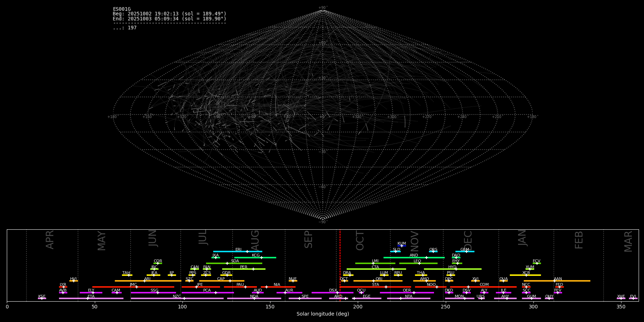The width and height of the screenshot is (644, 322).
Task: Select the MON pink shower bar
Action: 459,298
